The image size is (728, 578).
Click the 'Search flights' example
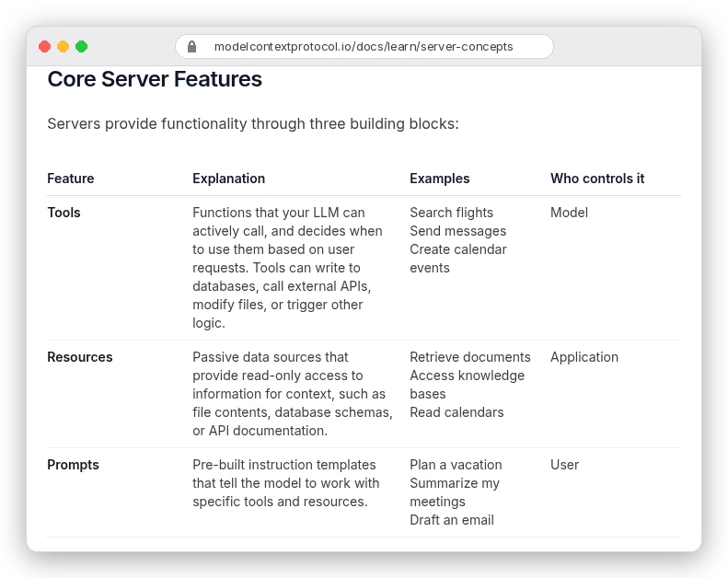coord(451,213)
